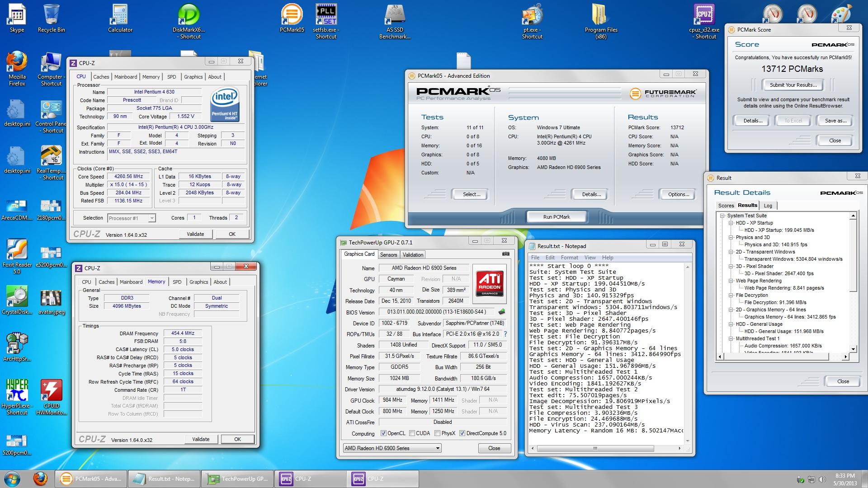Switch to Sensors tab in GPU-Z
This screenshot has height=488, width=868.
(x=388, y=255)
